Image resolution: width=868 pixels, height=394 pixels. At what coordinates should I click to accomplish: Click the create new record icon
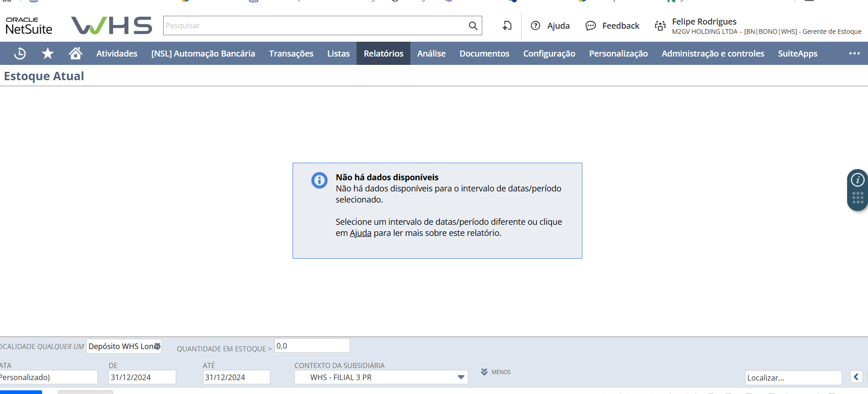[x=507, y=26]
